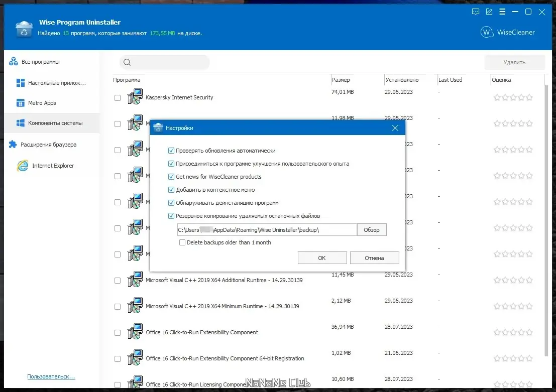This screenshot has width=556, height=392.
Task: Check the box next to Kaspersky Internet Security
Action: point(117,97)
